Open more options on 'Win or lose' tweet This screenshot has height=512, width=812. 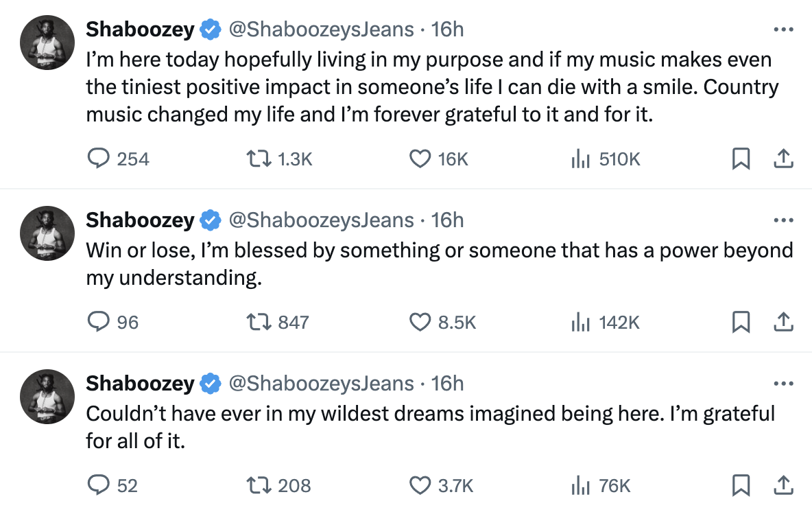pos(783,220)
